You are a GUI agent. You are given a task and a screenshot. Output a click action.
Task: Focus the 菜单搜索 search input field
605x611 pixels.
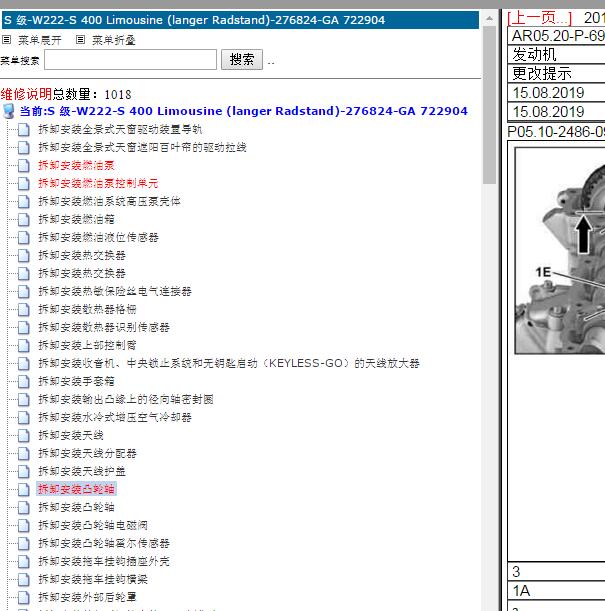point(131,60)
